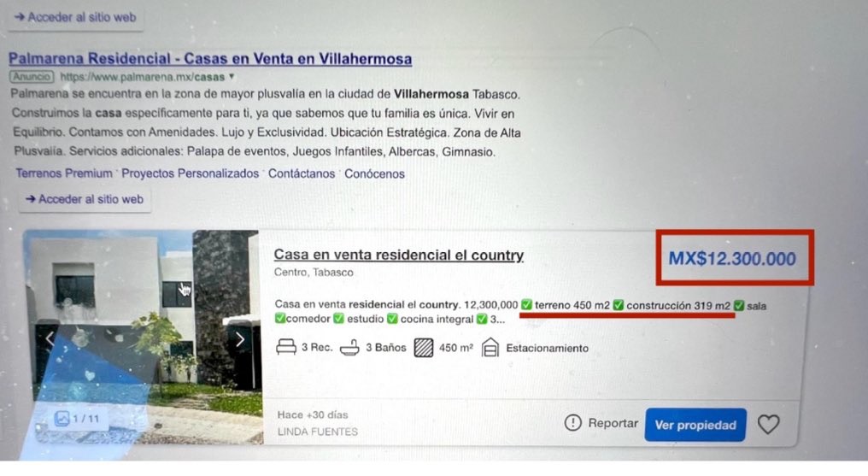The height and width of the screenshot is (476, 868).
Task: Open Casa en venta residencial el country
Action: (399, 255)
